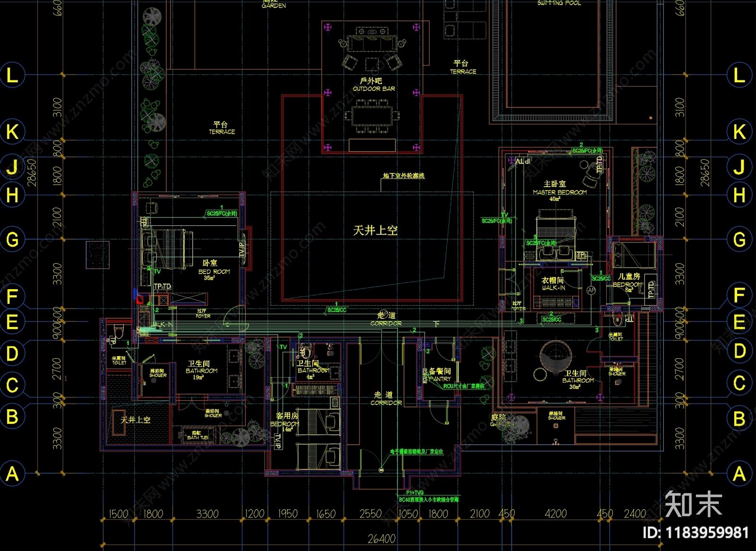Click the SC40直埋接入小市政综合管廊 note
The width and height of the screenshot is (756, 551).
(x=429, y=499)
